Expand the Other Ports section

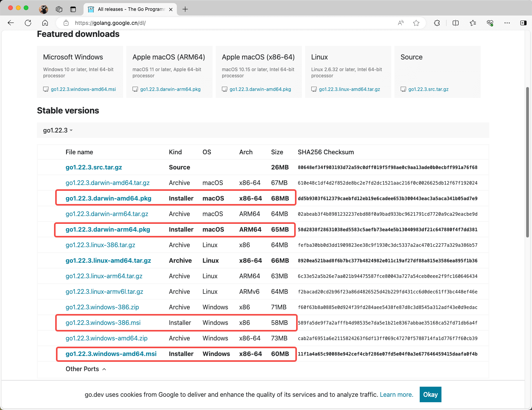(x=86, y=369)
